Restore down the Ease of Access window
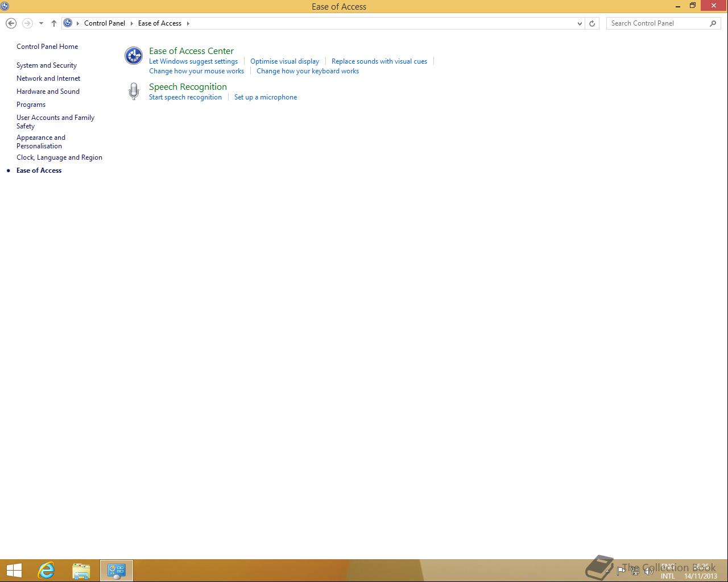Screen dimensions: 728x582 coord(693,6)
